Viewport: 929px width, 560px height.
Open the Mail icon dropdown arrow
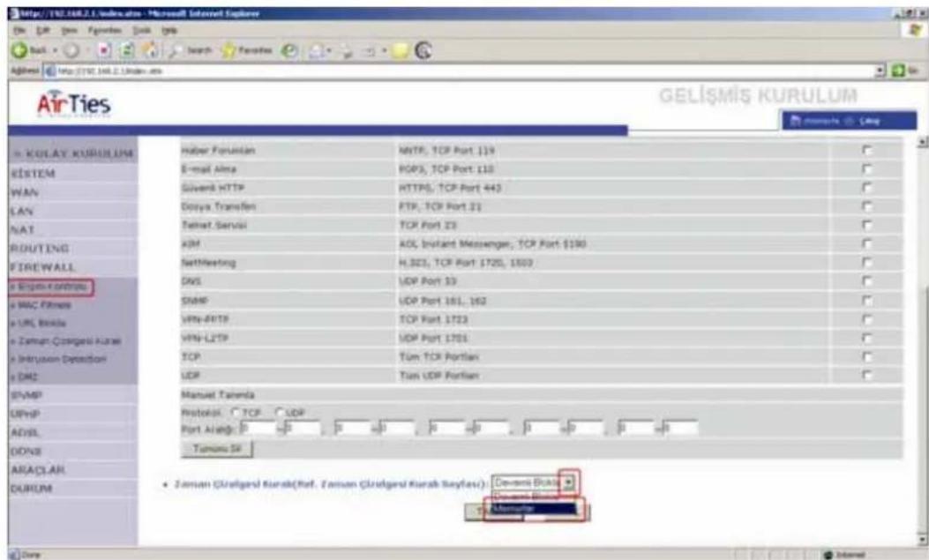coord(329,51)
